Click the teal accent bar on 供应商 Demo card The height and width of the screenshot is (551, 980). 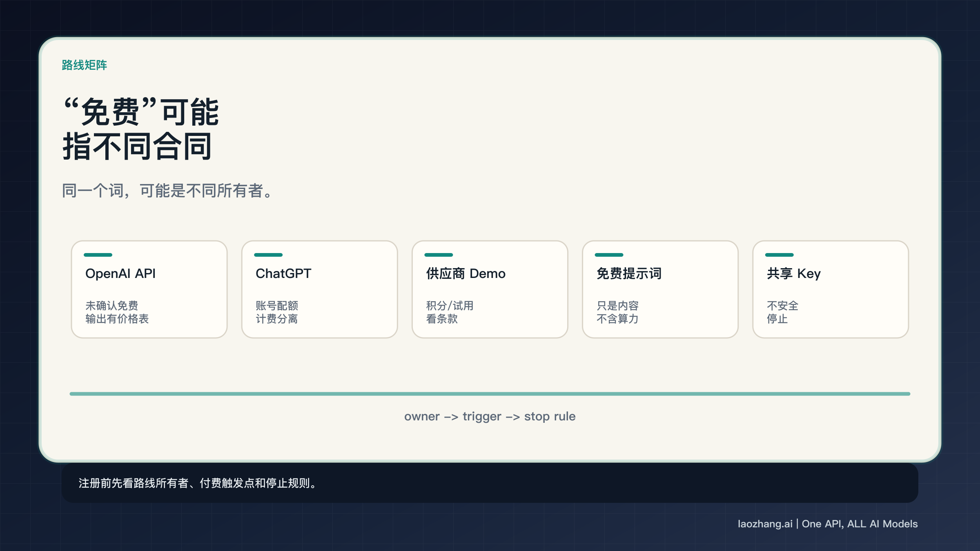click(x=438, y=254)
